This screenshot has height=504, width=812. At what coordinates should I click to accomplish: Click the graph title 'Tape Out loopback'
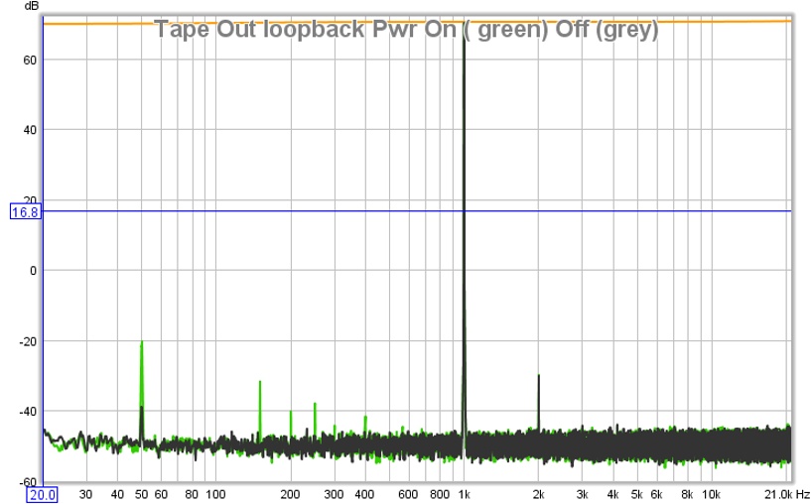click(407, 29)
